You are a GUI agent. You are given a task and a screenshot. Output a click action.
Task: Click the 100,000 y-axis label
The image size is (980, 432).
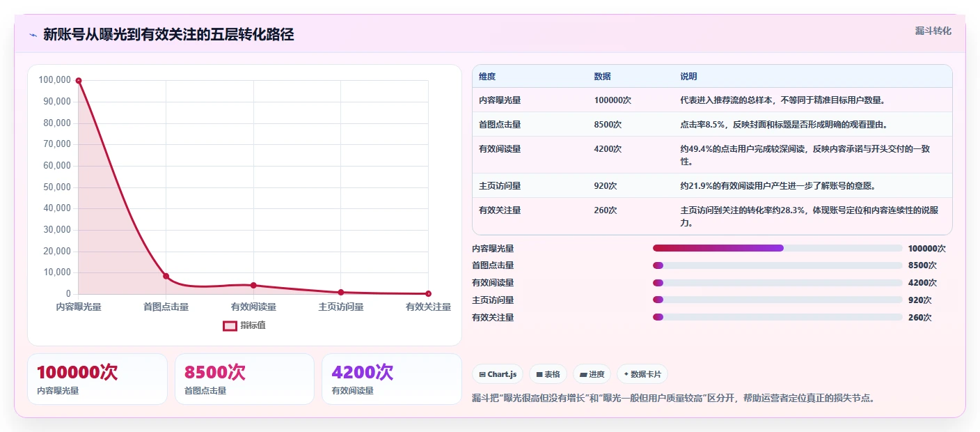(55, 80)
